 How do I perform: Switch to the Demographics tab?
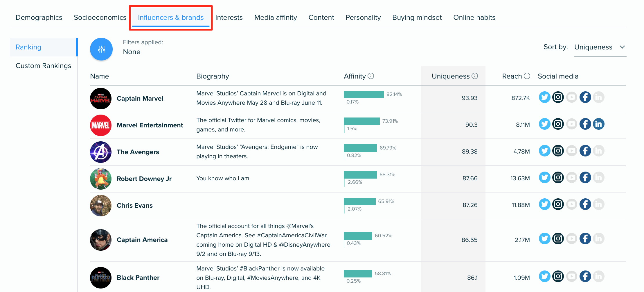(39, 17)
